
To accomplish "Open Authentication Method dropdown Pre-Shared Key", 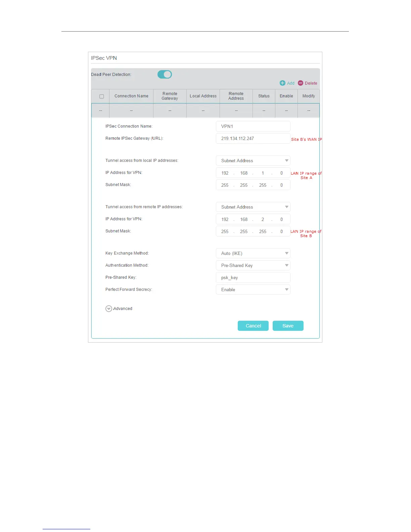I will click(253, 265).
